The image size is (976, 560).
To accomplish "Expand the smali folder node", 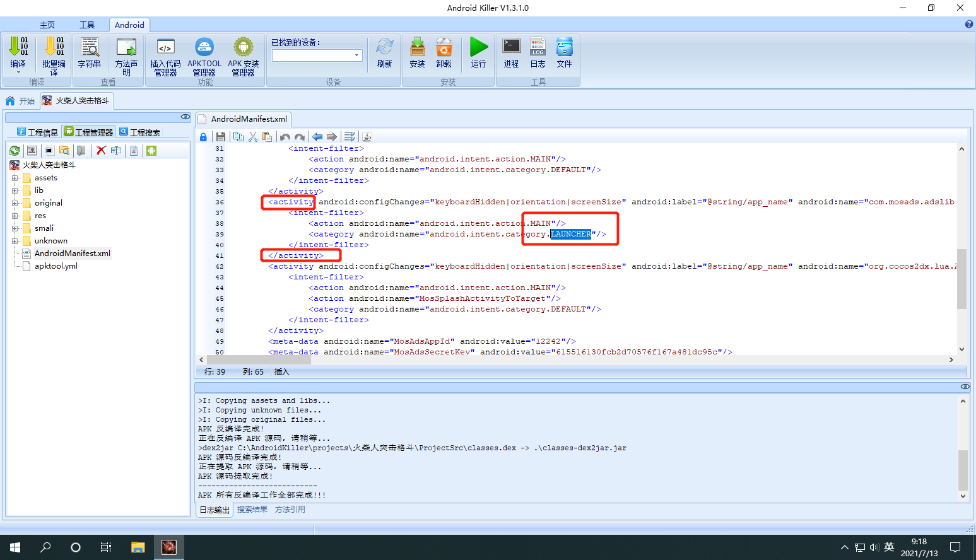I will pyautogui.click(x=15, y=228).
